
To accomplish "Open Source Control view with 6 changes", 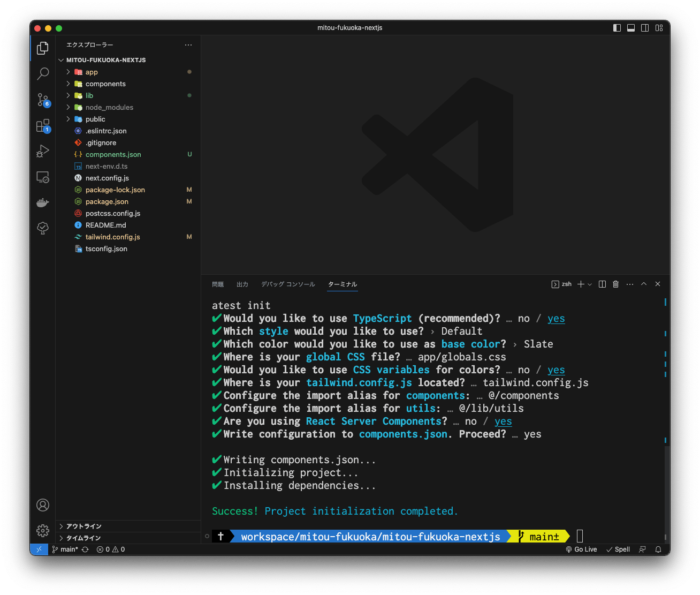I will pyautogui.click(x=43, y=100).
